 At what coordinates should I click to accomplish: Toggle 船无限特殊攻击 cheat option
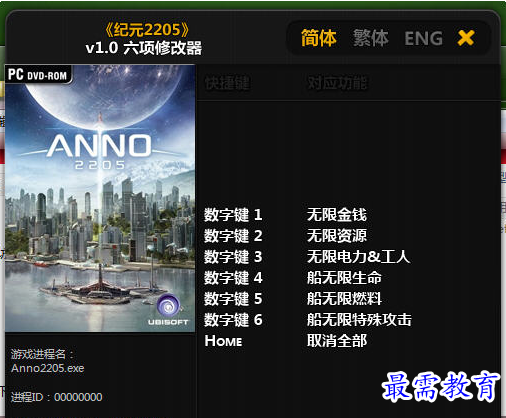359,320
